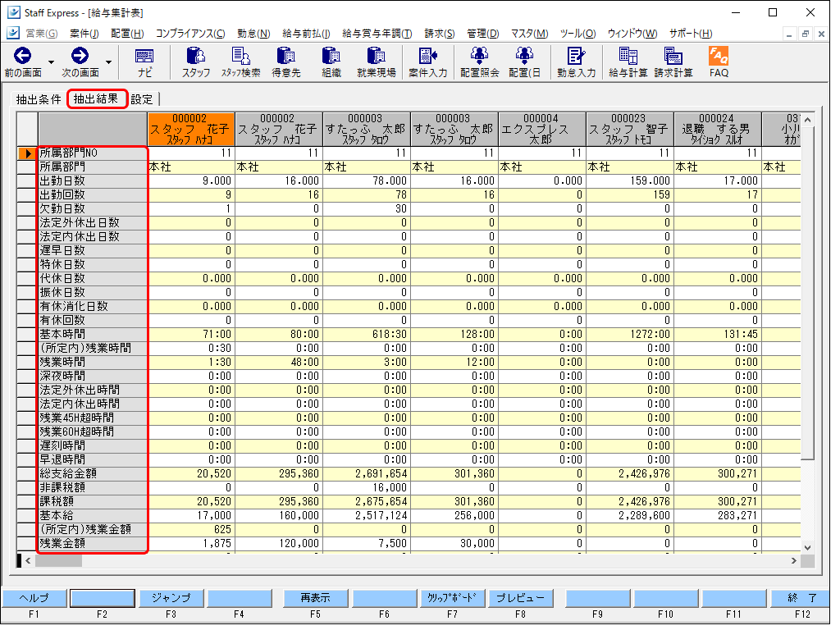The width and height of the screenshot is (840, 630).
Task: Select the 000003 すたっふ 太郎 column header showing 78.000
Action: click(x=367, y=129)
